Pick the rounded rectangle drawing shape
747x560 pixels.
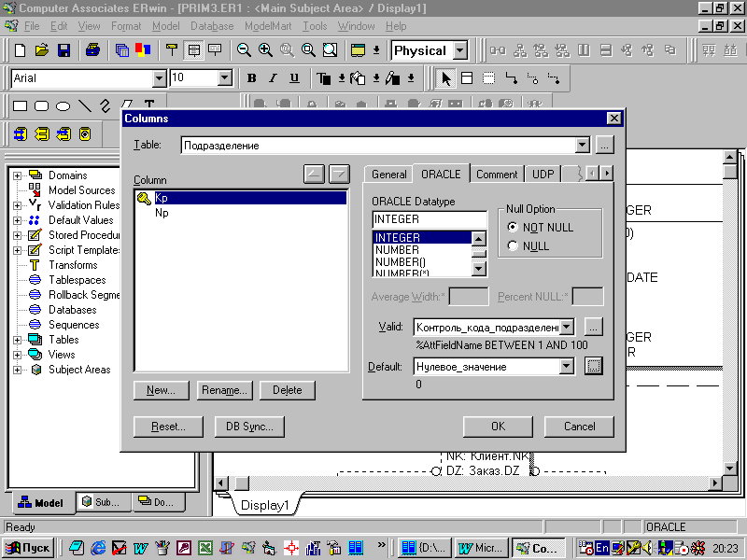tap(41, 105)
